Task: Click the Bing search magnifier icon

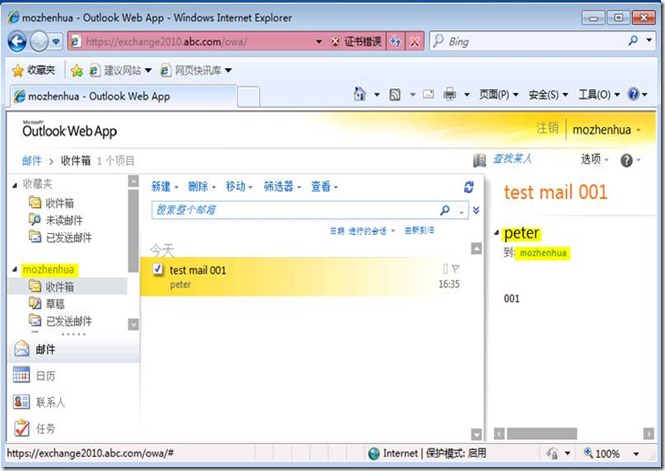Action: point(633,41)
